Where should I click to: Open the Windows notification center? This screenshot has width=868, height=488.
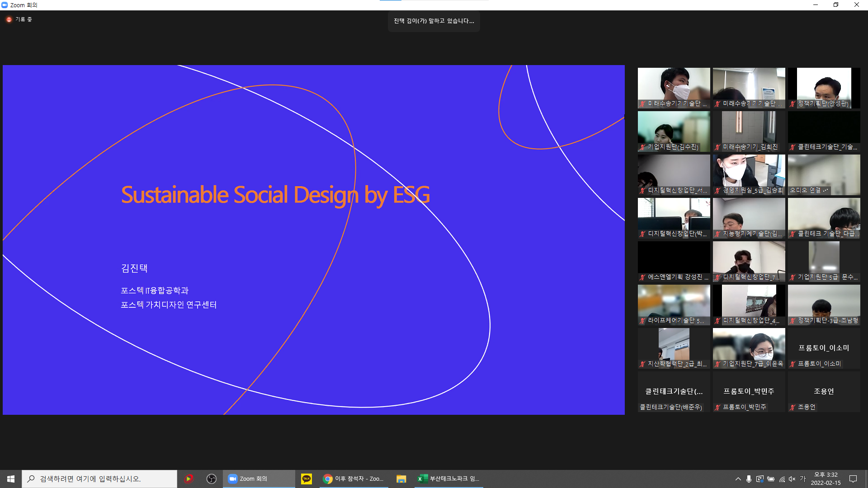pos(853,479)
